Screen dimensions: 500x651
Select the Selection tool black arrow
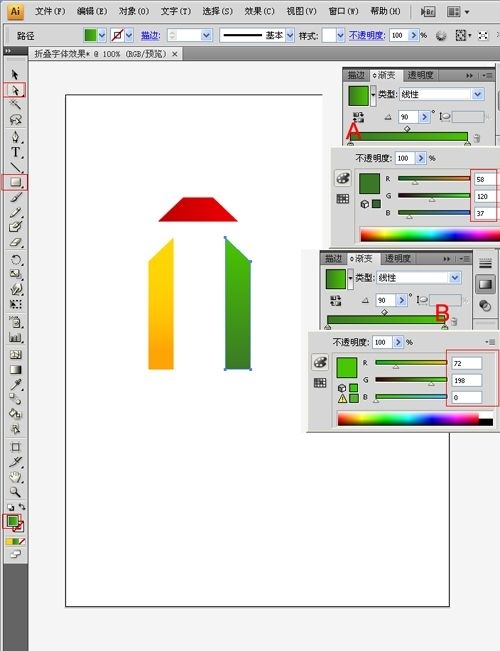click(x=15, y=74)
